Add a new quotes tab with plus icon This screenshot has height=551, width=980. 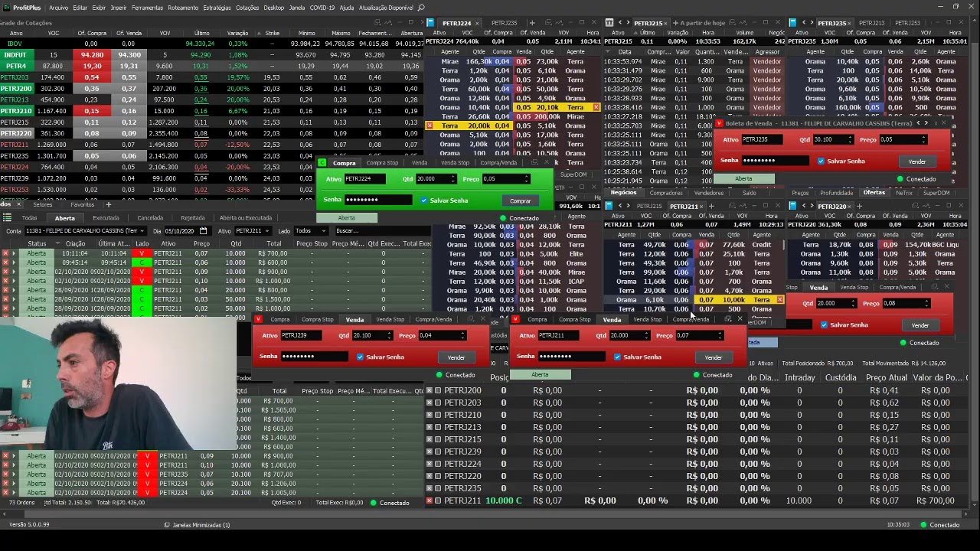click(108, 204)
